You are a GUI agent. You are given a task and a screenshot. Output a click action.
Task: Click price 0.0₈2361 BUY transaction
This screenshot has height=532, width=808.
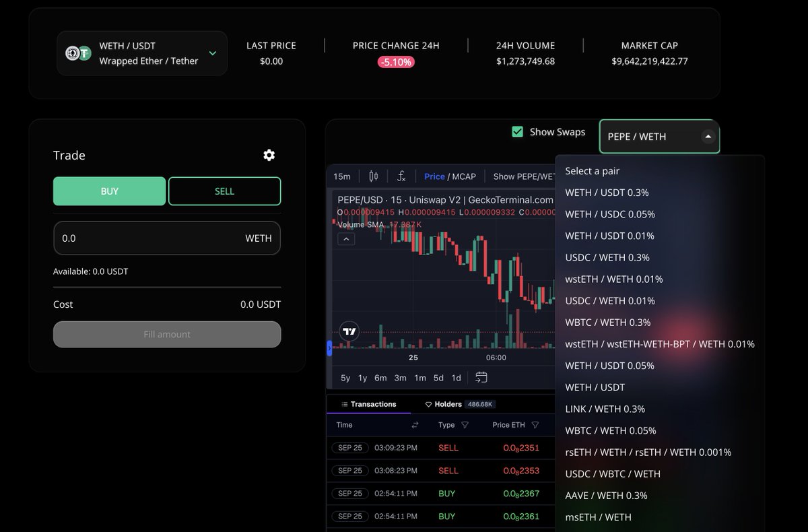point(521,517)
